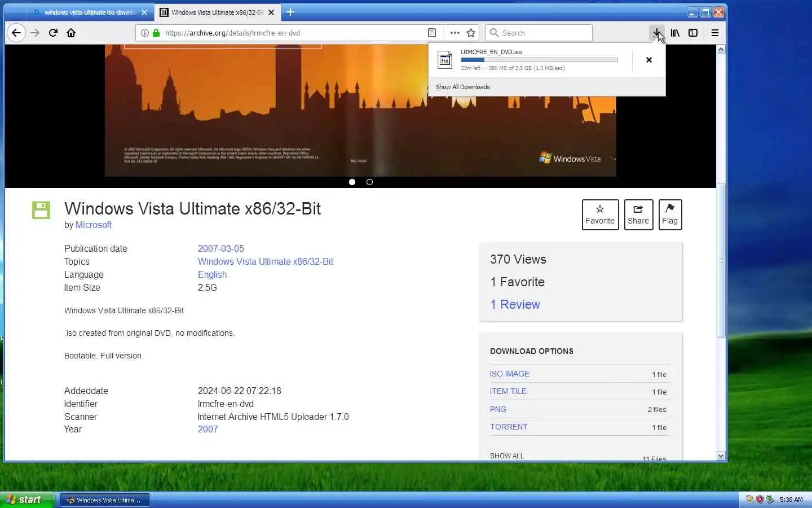Screen dimensions: 812x508
Task: Click the Windows Vista banner image
Action: (x=360, y=111)
